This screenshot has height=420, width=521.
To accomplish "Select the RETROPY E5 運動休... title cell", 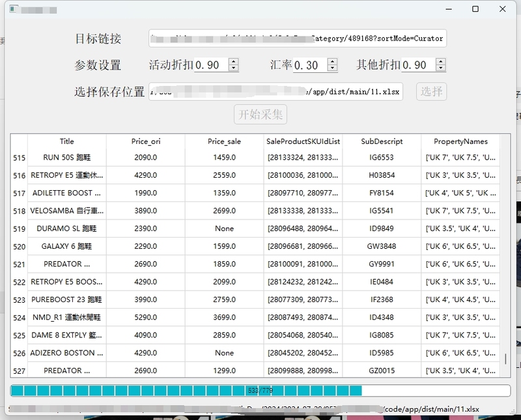I will [x=67, y=175].
